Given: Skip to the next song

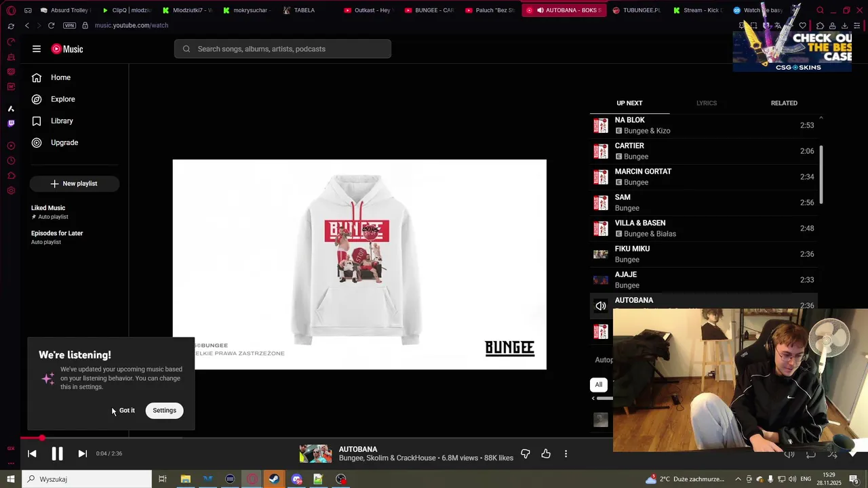Looking at the screenshot, I should click(82, 453).
